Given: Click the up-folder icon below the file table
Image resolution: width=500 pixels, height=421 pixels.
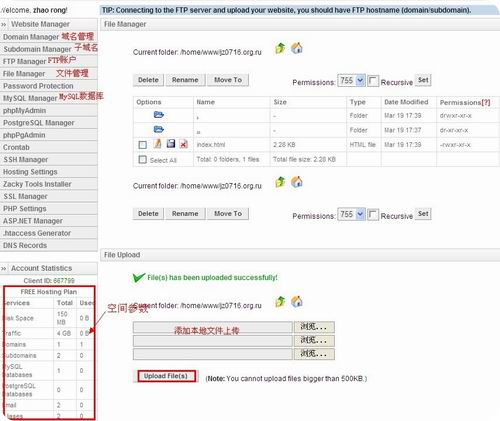Looking at the screenshot, I should [x=280, y=182].
